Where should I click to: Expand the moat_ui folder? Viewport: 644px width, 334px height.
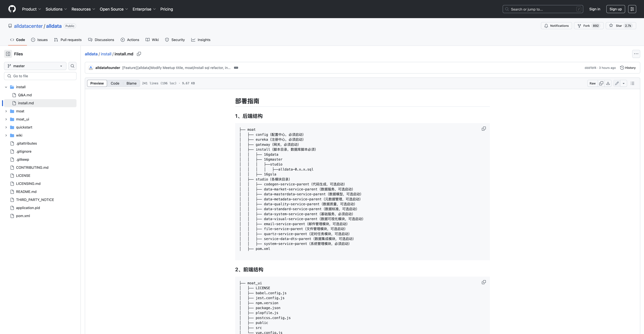tap(6, 119)
